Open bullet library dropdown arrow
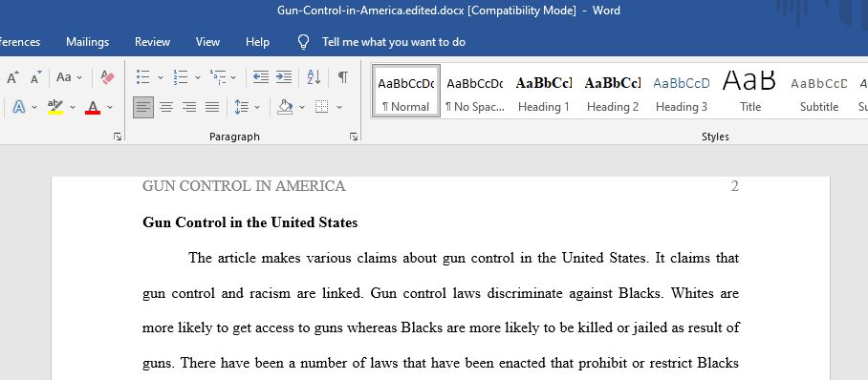 coord(161,77)
